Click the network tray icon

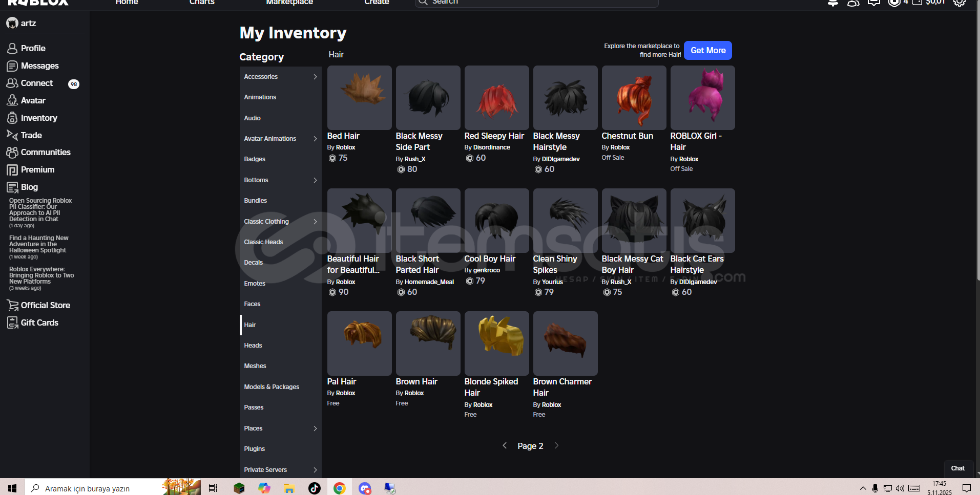888,488
